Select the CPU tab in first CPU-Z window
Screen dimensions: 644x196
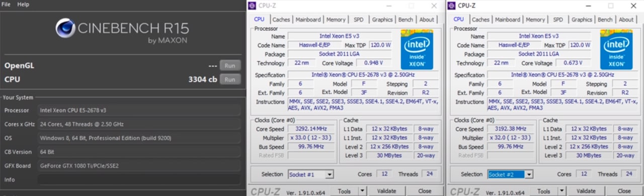[x=259, y=19]
